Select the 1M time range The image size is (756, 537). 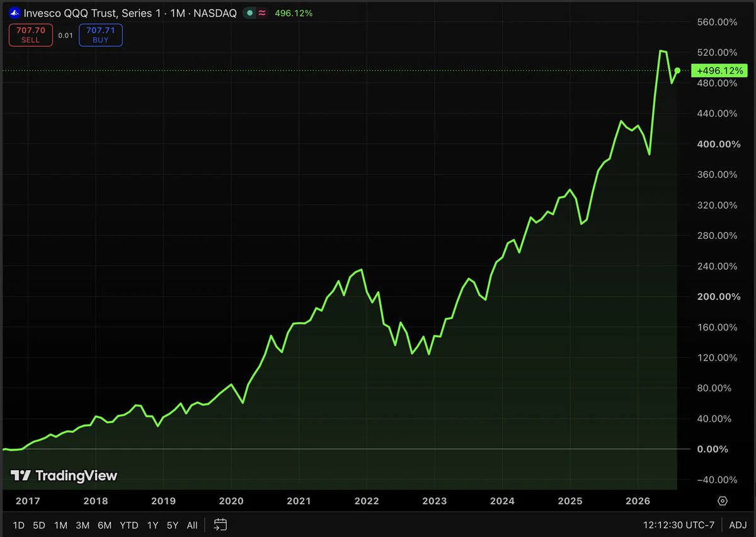[x=60, y=525]
